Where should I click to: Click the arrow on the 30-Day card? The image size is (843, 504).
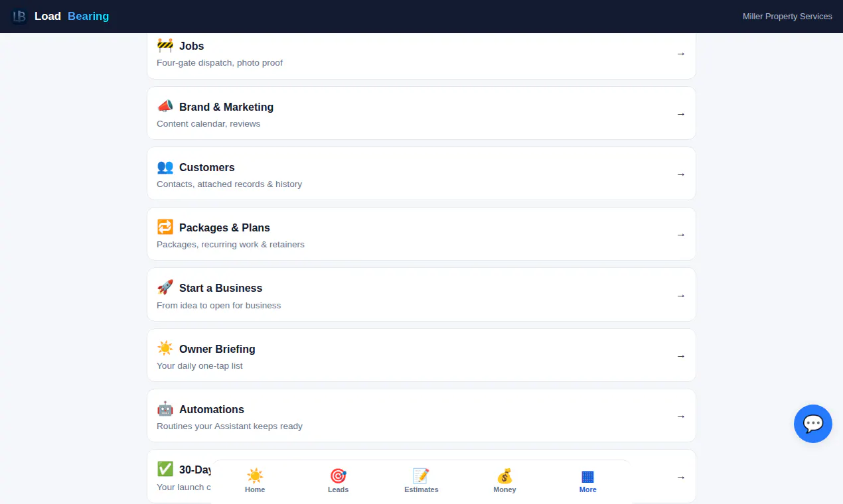681,477
